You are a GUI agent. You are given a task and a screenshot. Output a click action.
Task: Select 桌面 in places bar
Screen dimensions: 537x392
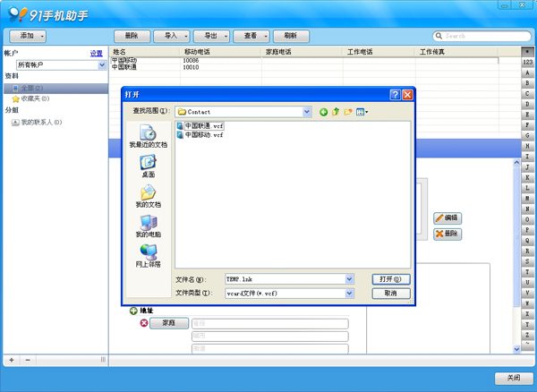[x=149, y=166]
